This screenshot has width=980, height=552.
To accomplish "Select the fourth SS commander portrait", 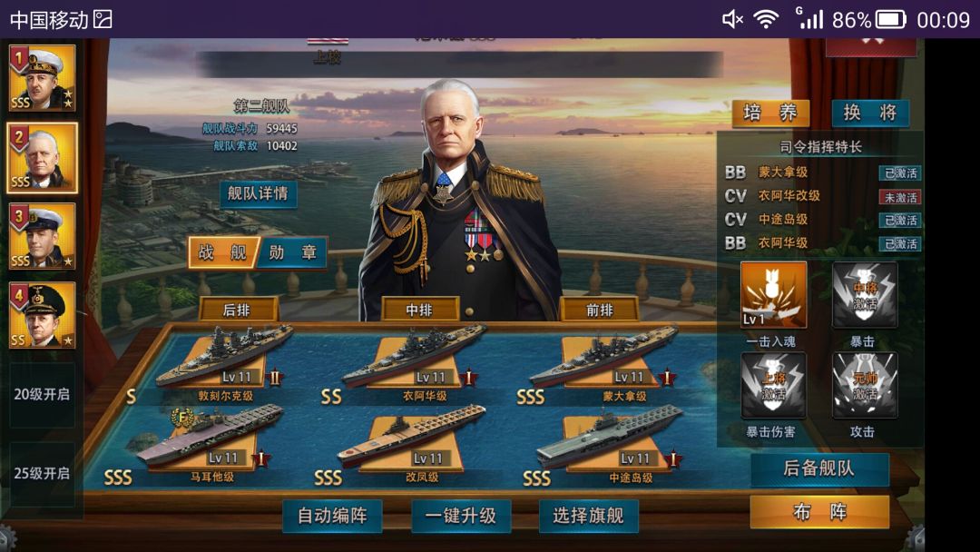I will 43,315.
